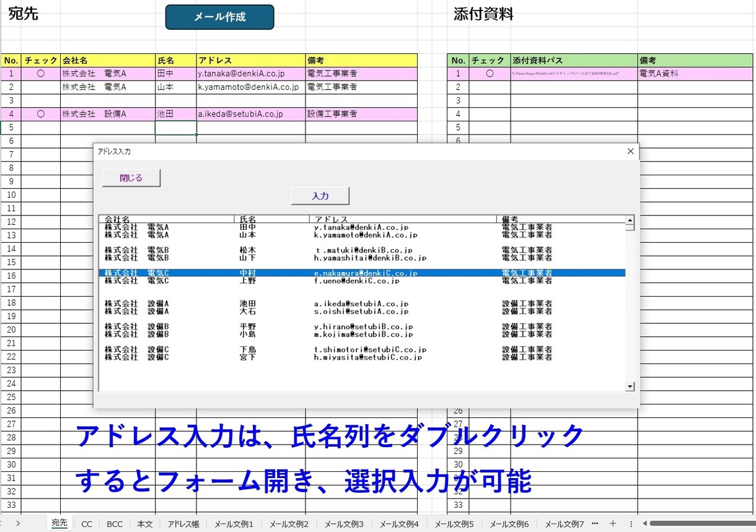This screenshot has height=532, width=756.
Task: Click the listbox 氏名 column header
Action: coord(272,219)
